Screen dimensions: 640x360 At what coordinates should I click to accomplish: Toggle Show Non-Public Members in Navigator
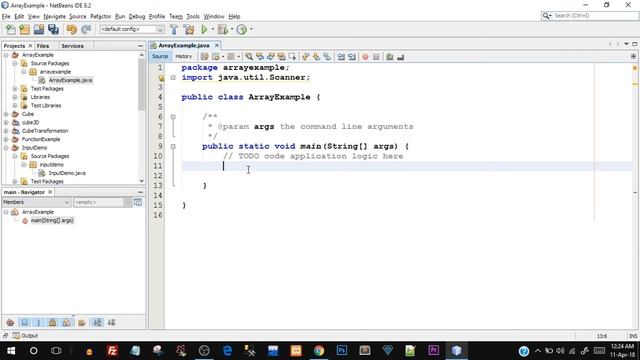(53, 323)
